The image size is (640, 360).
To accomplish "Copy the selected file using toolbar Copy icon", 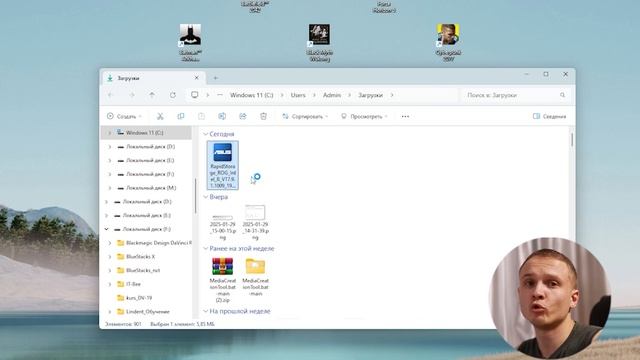I will 180,116.
